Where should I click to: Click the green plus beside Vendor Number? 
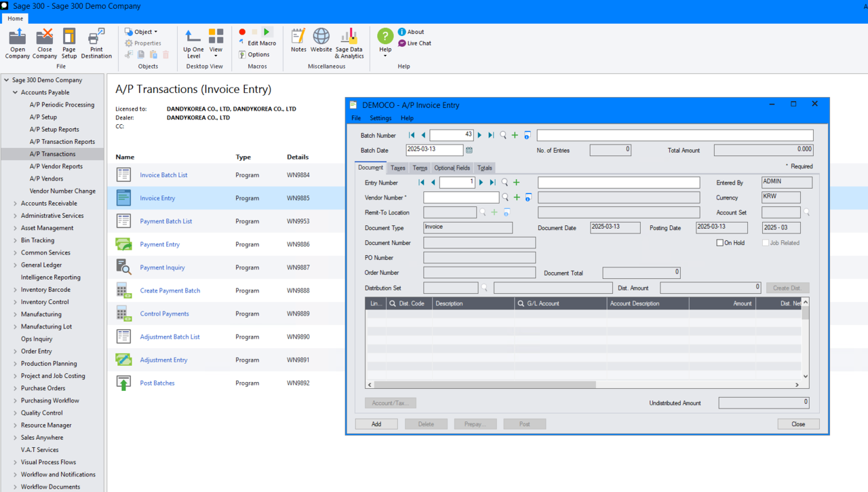[517, 197]
